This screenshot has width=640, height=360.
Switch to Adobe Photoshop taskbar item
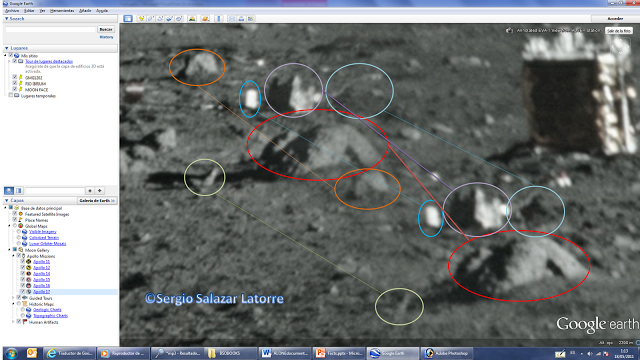click(446, 353)
